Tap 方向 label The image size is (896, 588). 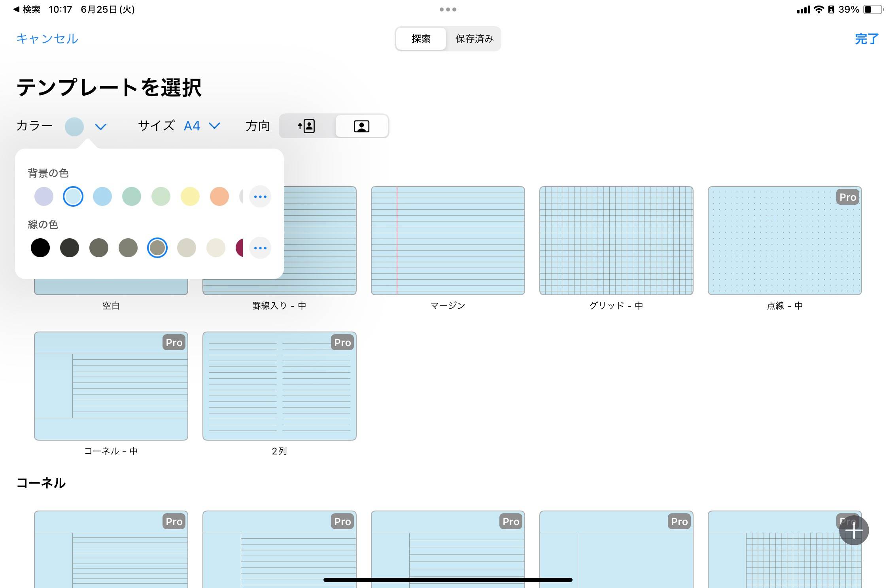258,126
